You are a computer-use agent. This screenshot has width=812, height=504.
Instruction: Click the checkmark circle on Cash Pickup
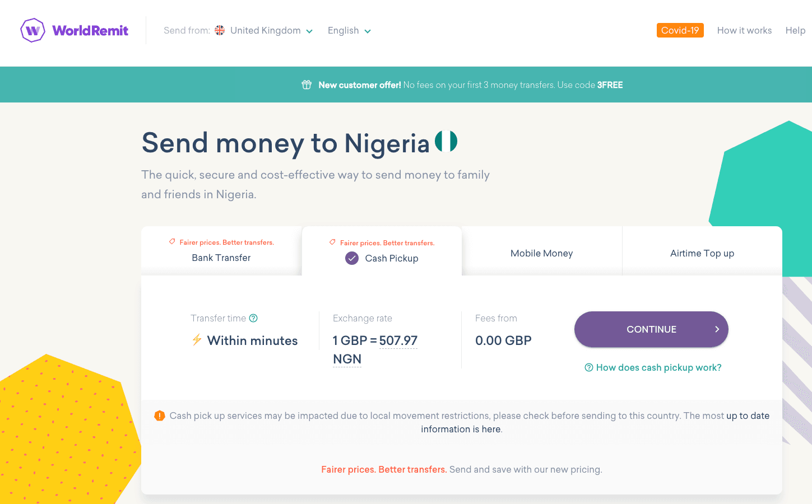point(352,258)
